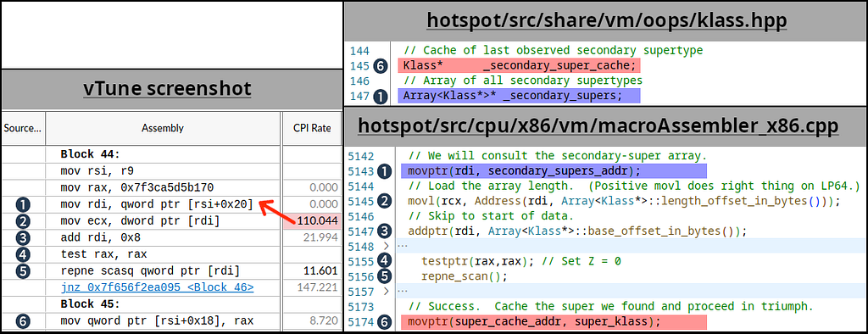
Task: Click marker 1 beside the mov rdi assembly line
Action: coord(23,204)
